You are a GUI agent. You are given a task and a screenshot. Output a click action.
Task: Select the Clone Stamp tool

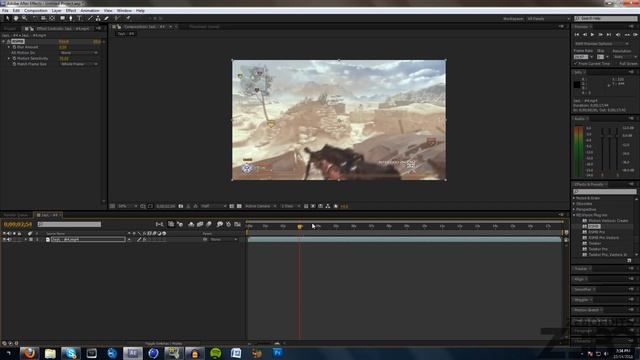[x=98, y=18]
